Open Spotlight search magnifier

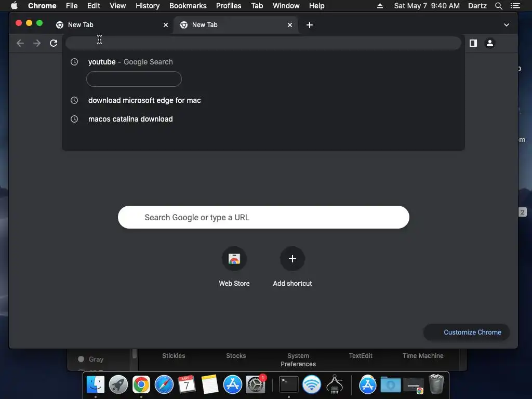(498, 6)
